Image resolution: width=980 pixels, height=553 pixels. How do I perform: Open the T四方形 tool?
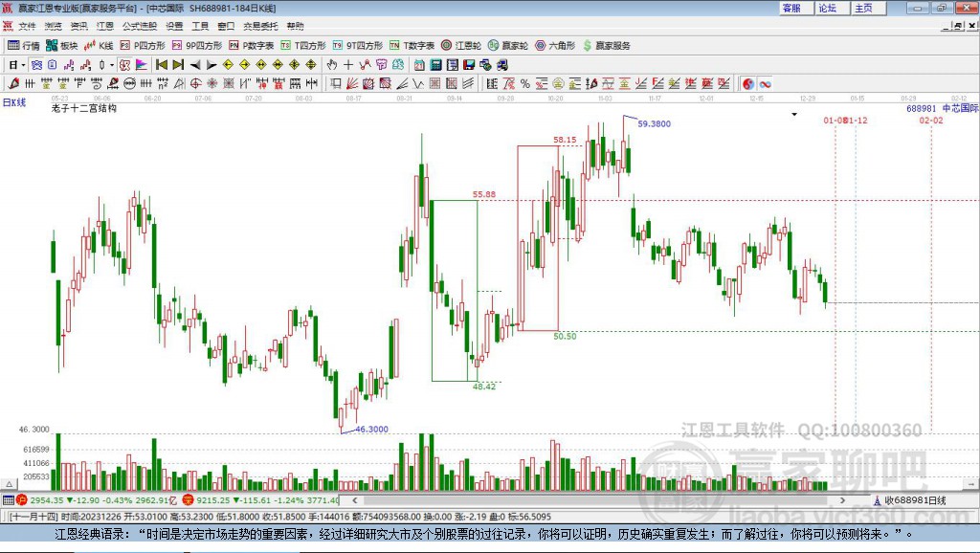[303, 46]
